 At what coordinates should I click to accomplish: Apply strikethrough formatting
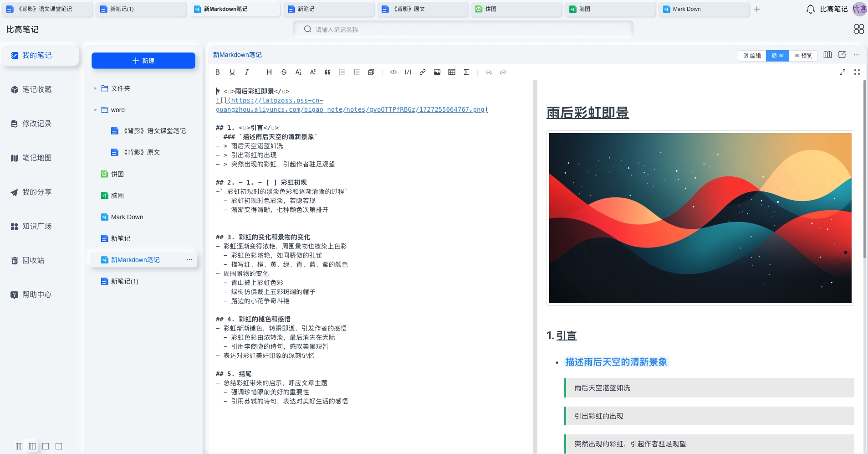(283, 72)
